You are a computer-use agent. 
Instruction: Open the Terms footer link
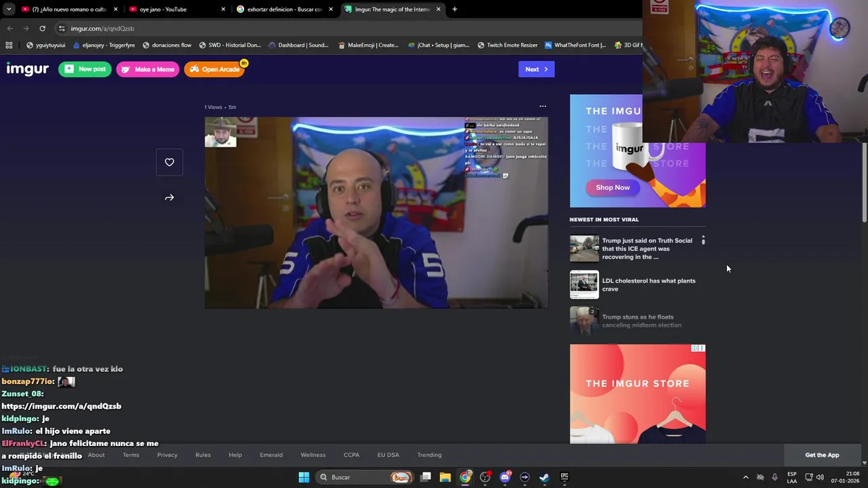click(x=131, y=455)
